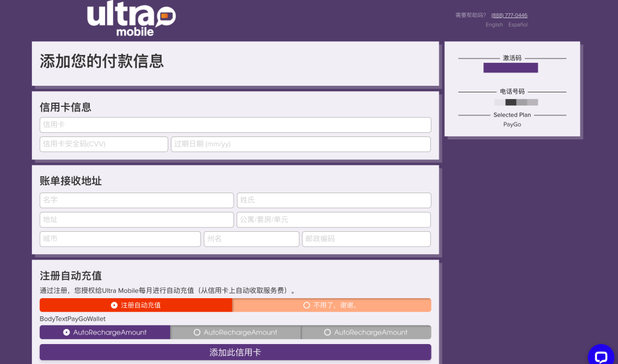Pick the middle AutoRechargeAmount option
The height and width of the screenshot is (364, 618).
[x=236, y=333]
